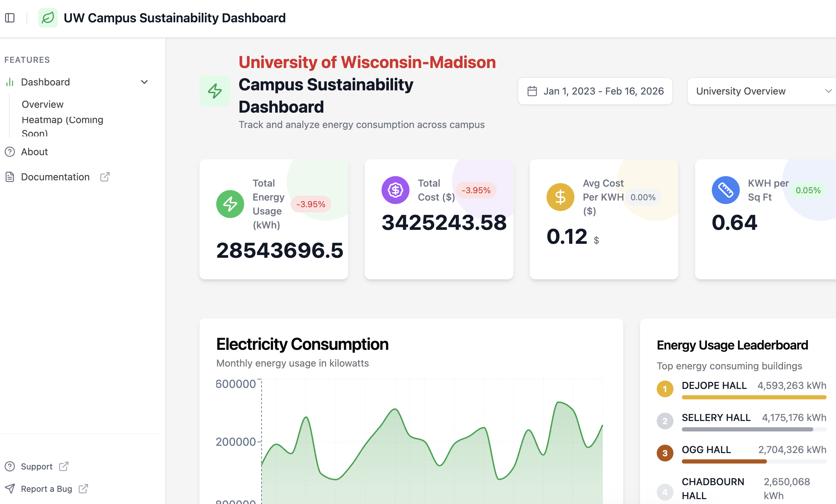This screenshot has width=836, height=504.
Task: Click the blue KWH per Sq Ft ruler icon
Action: [725, 190]
